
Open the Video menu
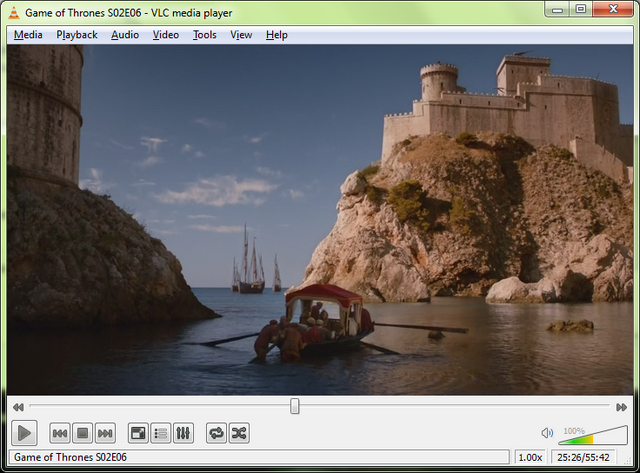pyautogui.click(x=166, y=35)
